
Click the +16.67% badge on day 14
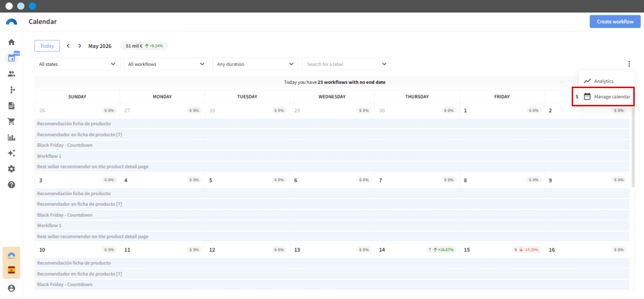tap(441, 250)
